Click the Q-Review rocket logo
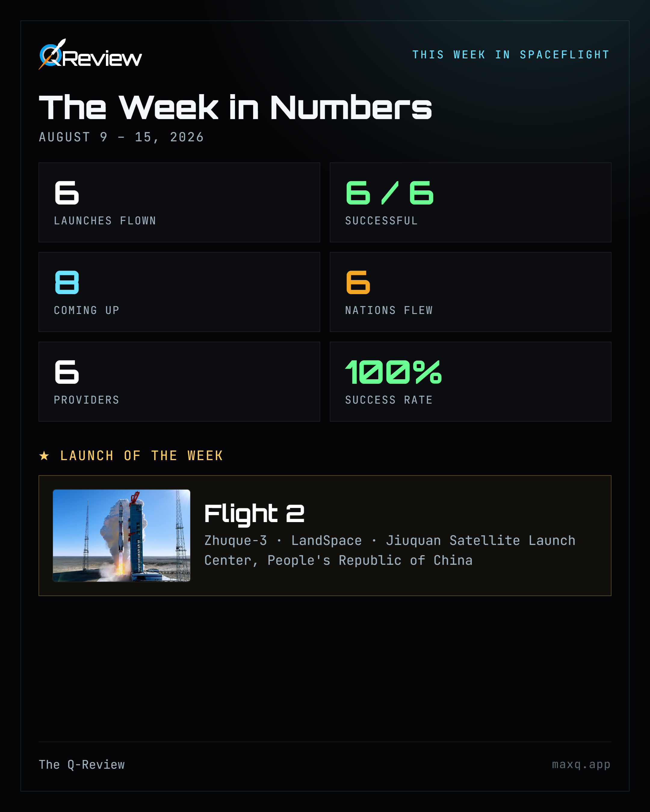This screenshot has width=650, height=812. [x=90, y=54]
